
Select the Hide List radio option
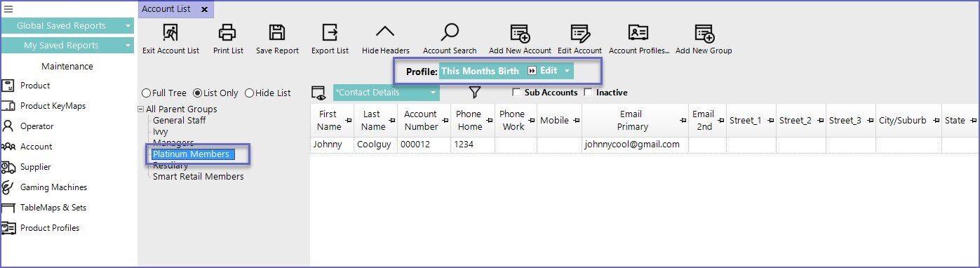point(249,93)
